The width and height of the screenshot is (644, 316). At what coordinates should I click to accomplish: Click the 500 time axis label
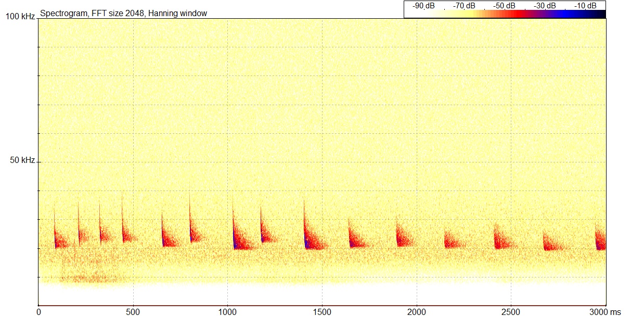(133, 311)
